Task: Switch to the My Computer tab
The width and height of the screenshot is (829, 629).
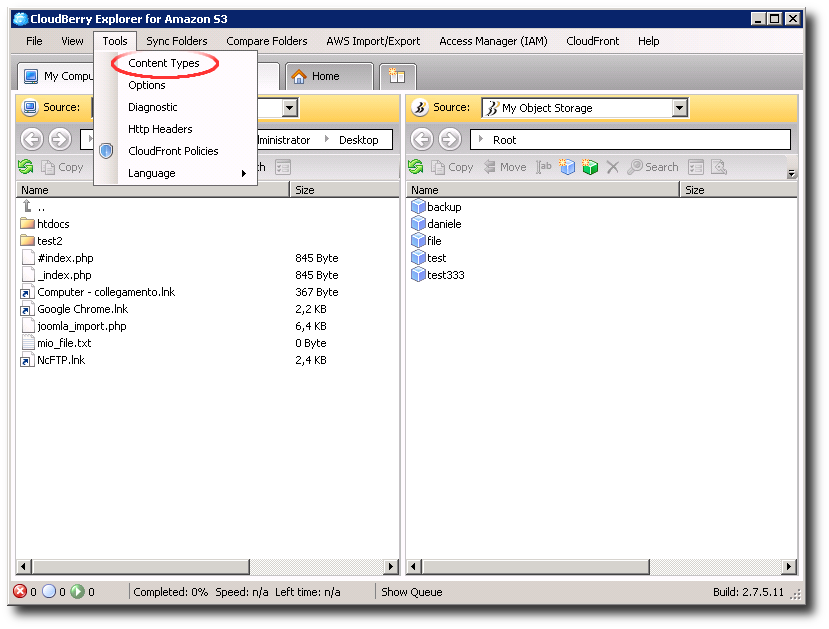Action: pyautogui.click(x=56, y=77)
